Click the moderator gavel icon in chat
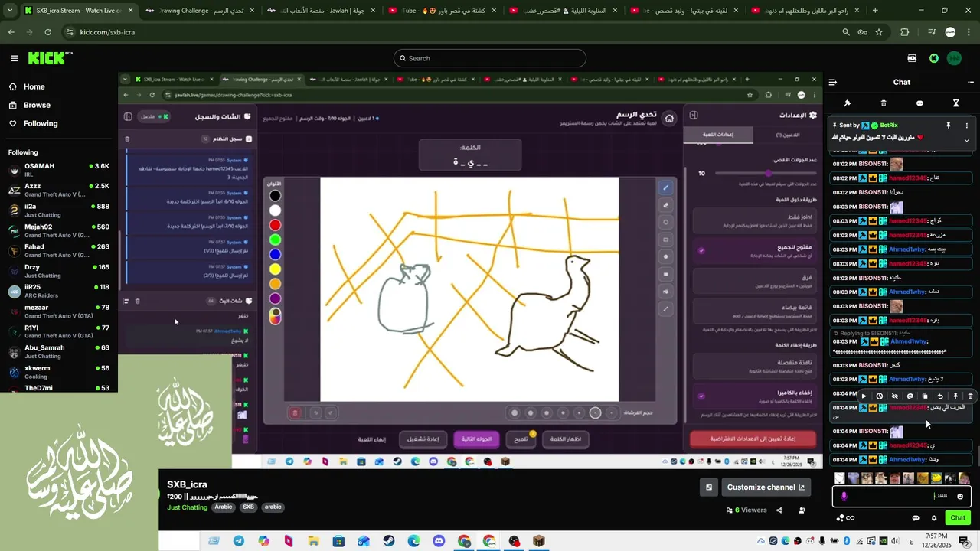The height and width of the screenshot is (551, 980). [847, 103]
